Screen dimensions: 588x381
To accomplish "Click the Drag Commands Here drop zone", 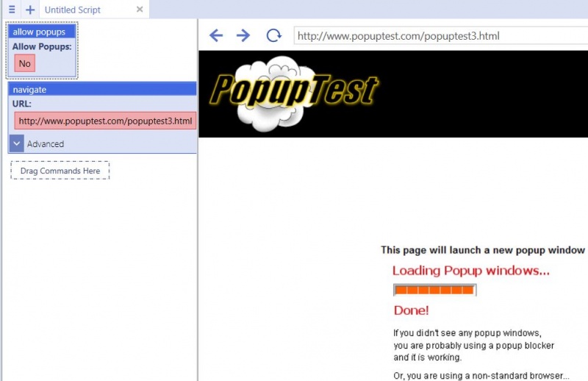I will point(60,171).
